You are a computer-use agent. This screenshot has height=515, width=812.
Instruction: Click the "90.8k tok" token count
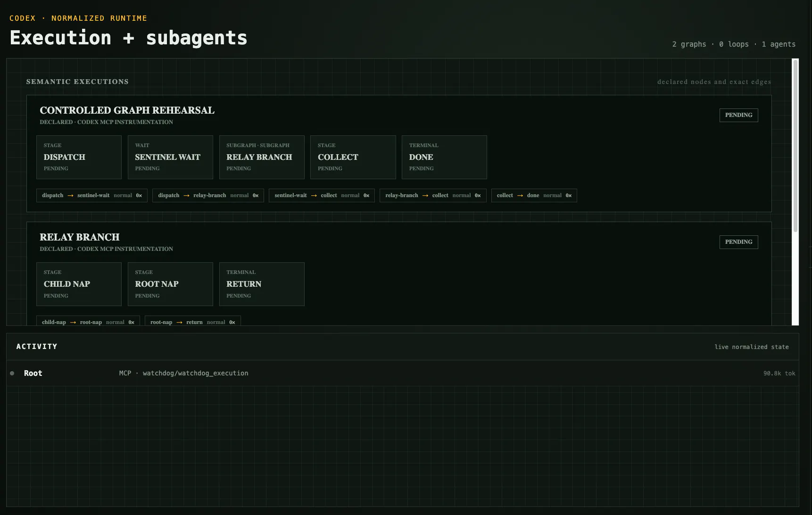point(779,373)
